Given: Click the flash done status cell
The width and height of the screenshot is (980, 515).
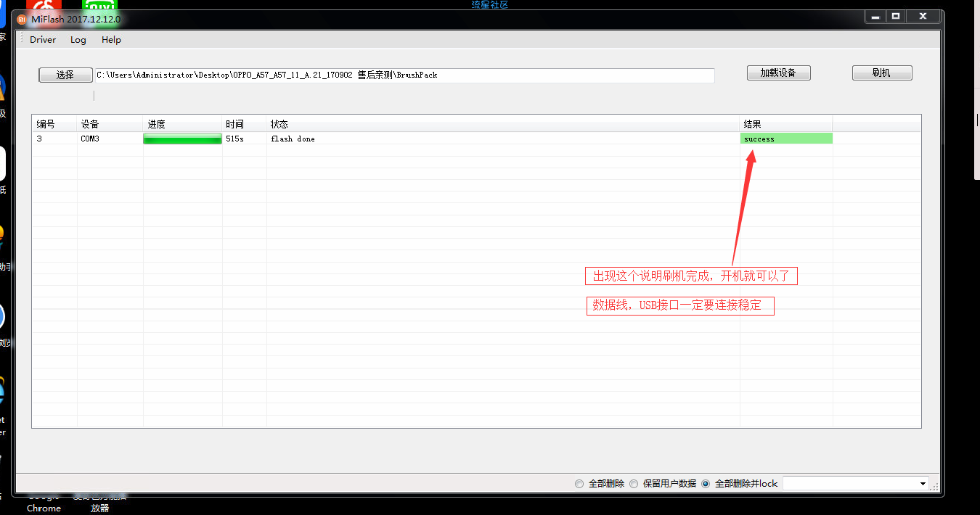Looking at the screenshot, I should point(503,139).
